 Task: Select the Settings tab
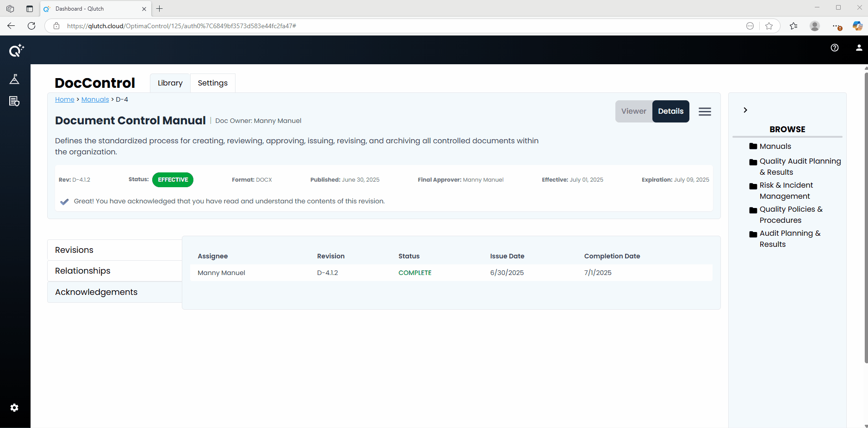coord(212,83)
